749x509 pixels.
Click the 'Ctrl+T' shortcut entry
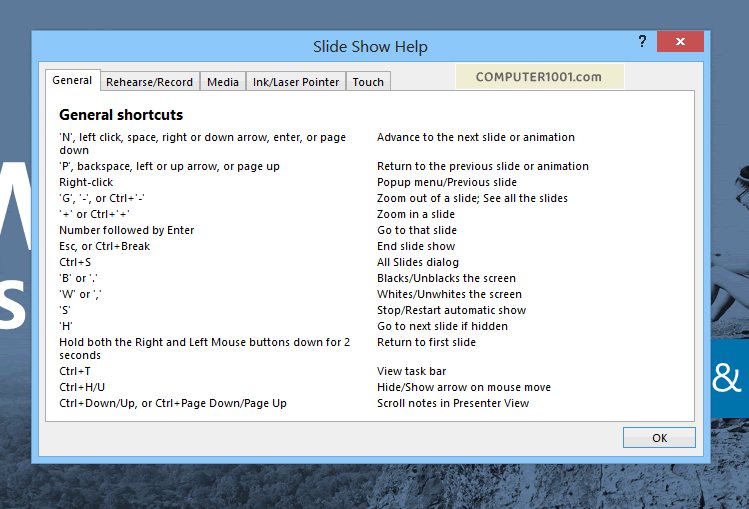[x=75, y=371]
